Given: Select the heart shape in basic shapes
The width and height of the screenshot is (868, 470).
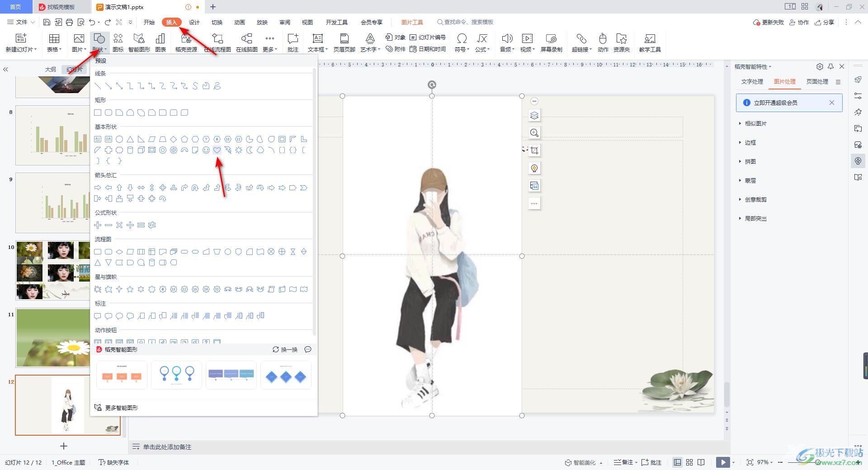Looking at the screenshot, I should point(217,150).
